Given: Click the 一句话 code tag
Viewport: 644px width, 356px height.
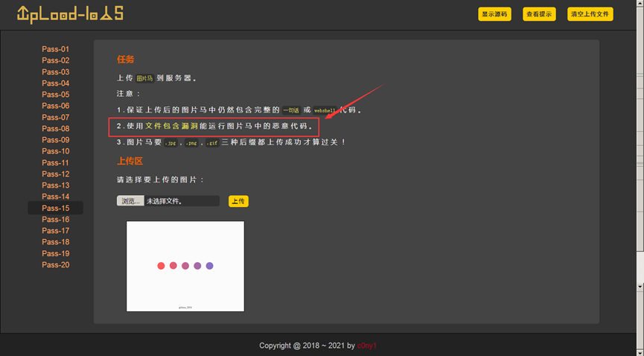Looking at the screenshot, I should (291, 110).
